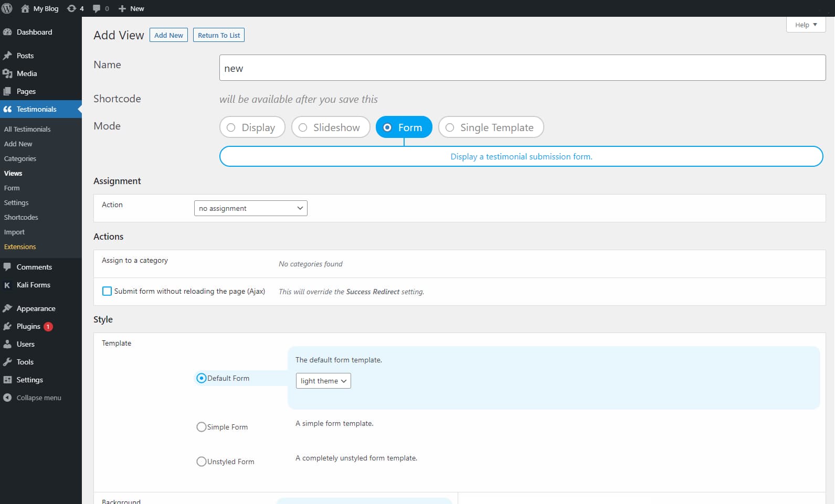
Task: Click My Blog site name link
Action: (x=46, y=8)
